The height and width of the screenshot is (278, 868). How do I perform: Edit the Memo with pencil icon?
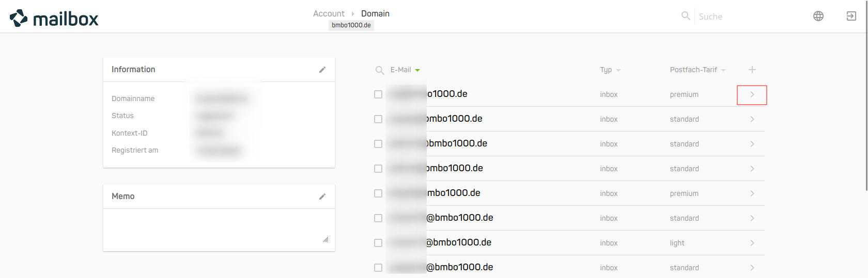coord(322,197)
